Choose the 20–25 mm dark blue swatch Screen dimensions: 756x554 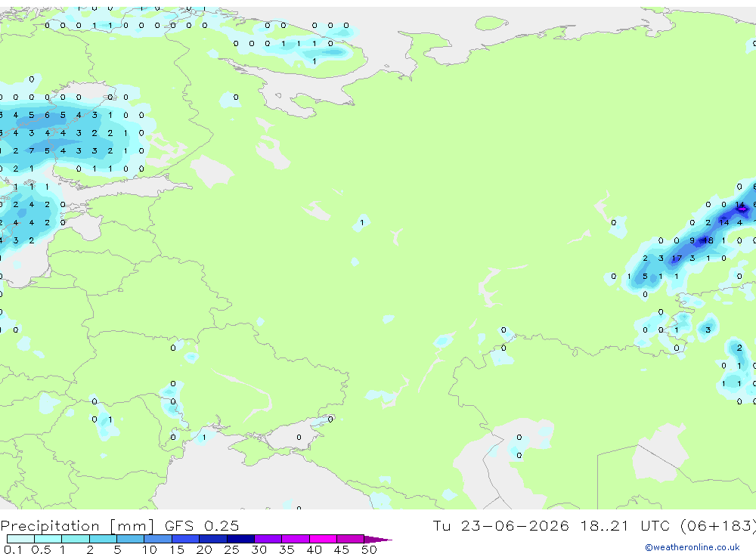tap(212, 539)
